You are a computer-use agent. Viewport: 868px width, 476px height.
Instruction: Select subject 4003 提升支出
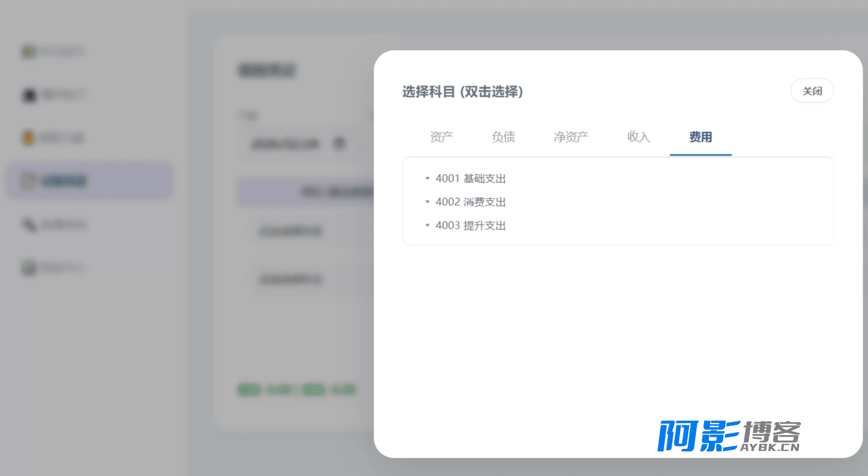[470, 226]
